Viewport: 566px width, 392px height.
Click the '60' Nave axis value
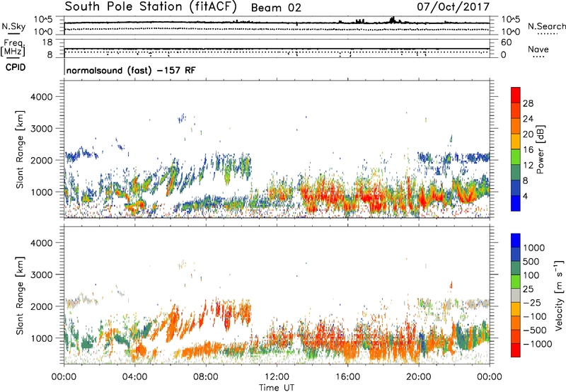point(506,42)
